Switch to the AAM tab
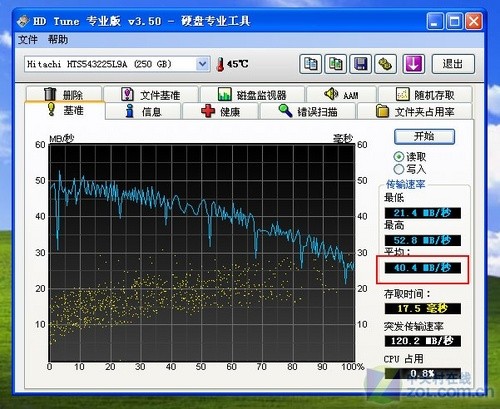The width and height of the screenshot is (500, 409). tap(341, 95)
